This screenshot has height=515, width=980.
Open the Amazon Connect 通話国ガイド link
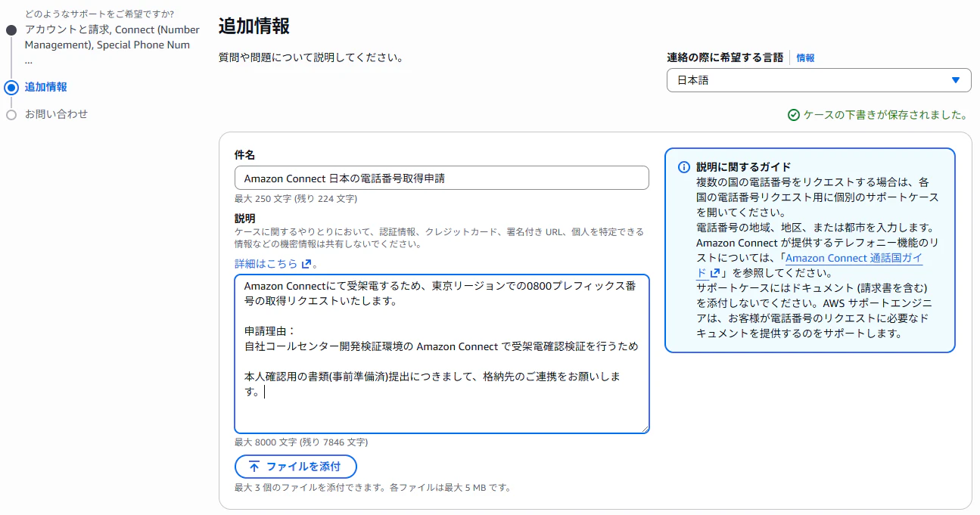coord(854,258)
